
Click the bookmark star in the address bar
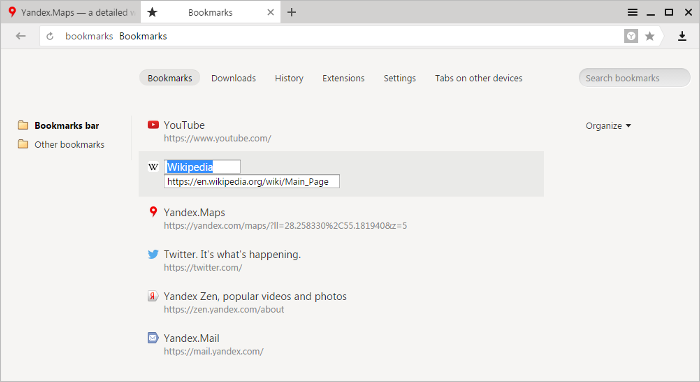point(650,36)
